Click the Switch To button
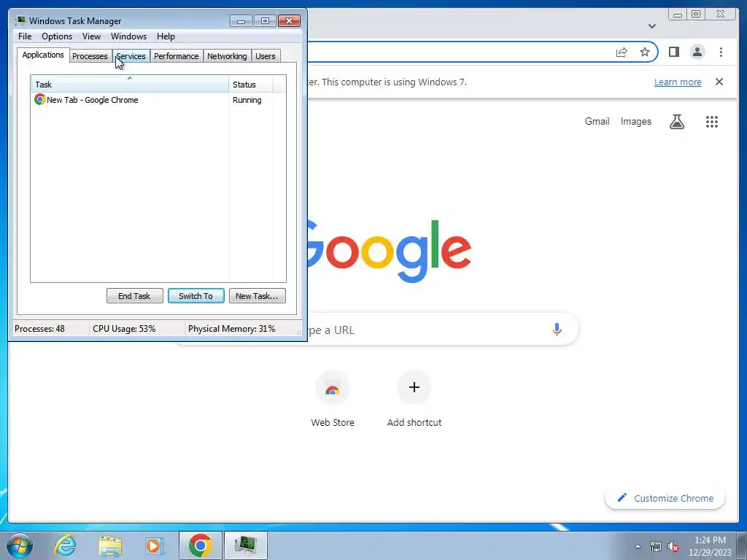The height and width of the screenshot is (560, 747). (x=196, y=296)
